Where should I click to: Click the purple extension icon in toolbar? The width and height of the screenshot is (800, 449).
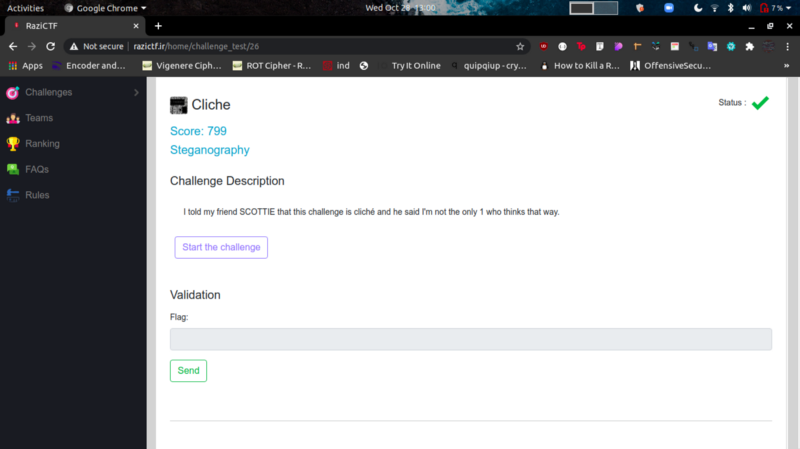coord(618,46)
